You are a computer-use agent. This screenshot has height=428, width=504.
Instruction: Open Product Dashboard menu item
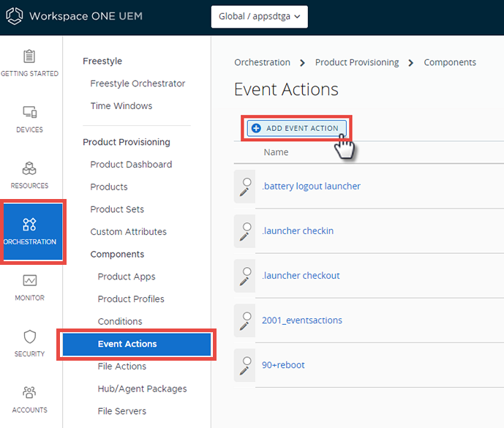pos(131,165)
